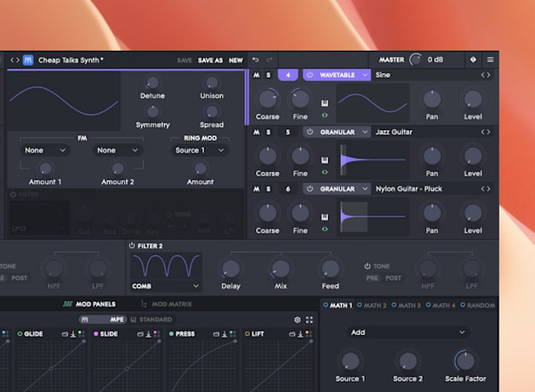Toggle power for Nylon Guitar GRANULAR oscillator
Image resolution: width=535 pixels, height=392 pixels.
(309, 189)
